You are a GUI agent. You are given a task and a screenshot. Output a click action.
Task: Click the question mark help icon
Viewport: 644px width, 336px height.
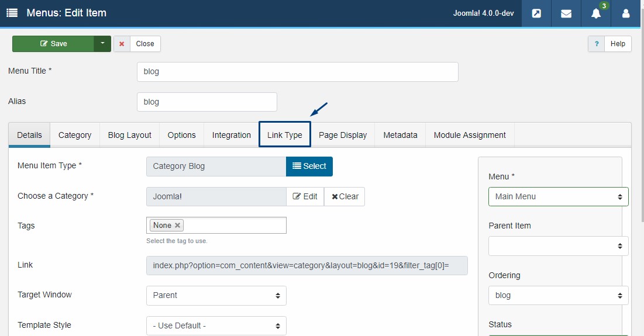597,44
